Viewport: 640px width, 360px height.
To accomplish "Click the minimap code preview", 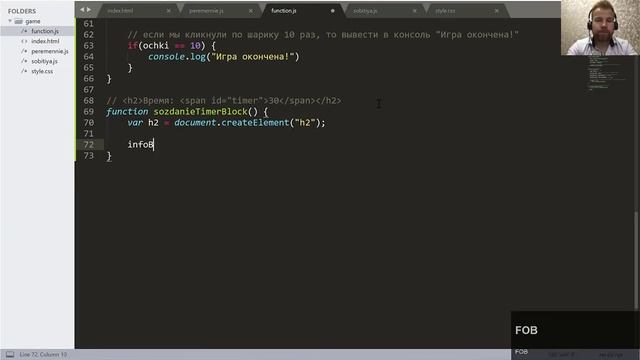I will pos(606,73).
